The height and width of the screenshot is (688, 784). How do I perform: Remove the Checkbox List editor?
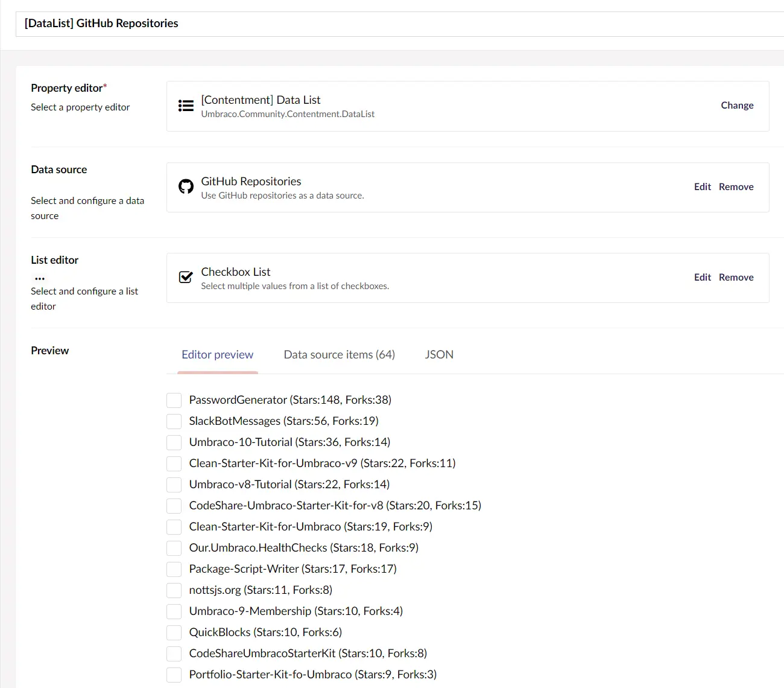click(736, 277)
